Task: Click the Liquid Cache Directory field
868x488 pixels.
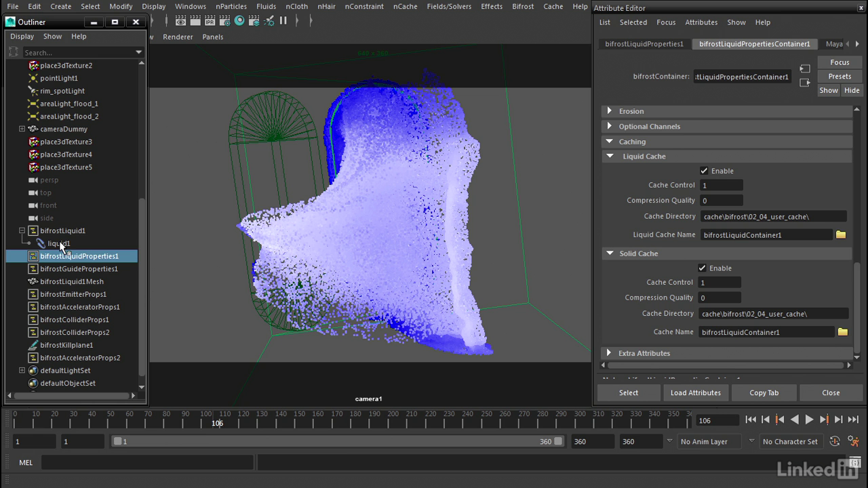Action: point(774,216)
